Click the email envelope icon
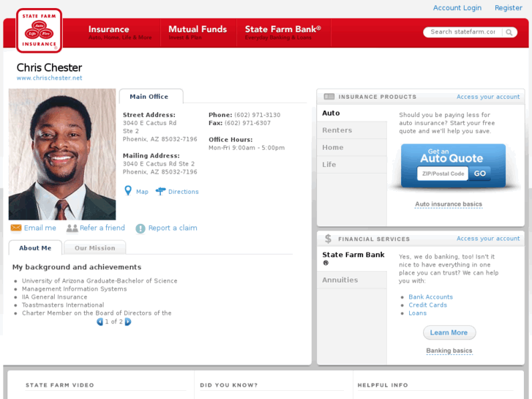Image resolution: width=532 pixels, height=399 pixels. [x=16, y=228]
